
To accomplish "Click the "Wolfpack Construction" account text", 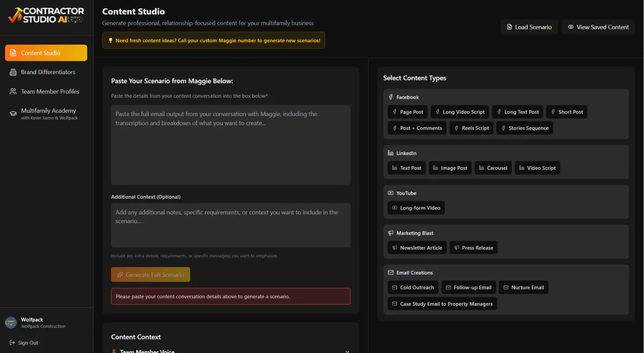I will point(43,326).
